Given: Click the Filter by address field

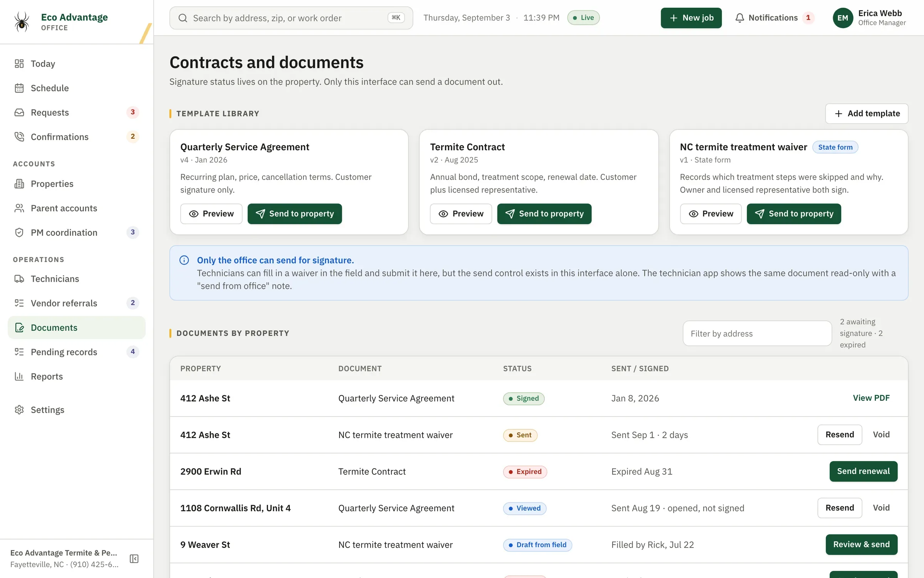Looking at the screenshot, I should pyautogui.click(x=757, y=333).
